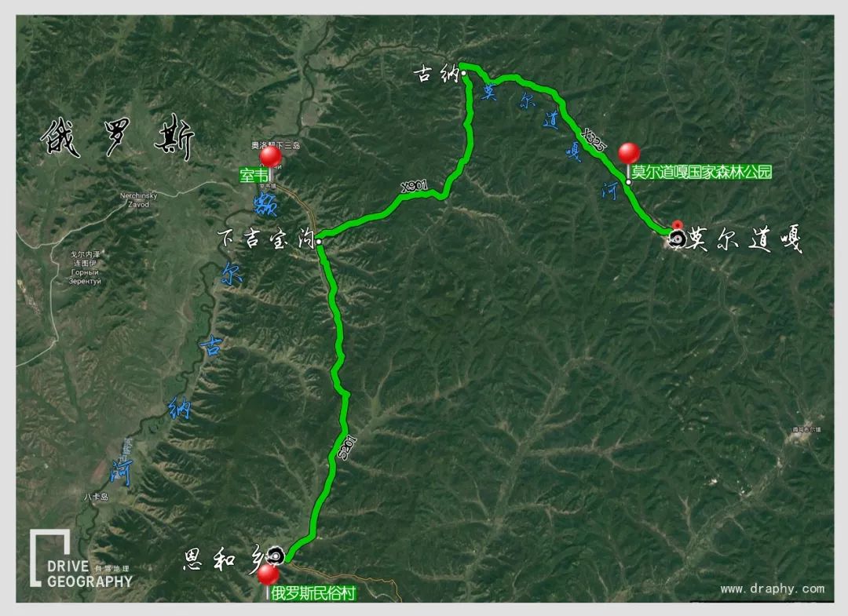848x616 pixels.
Task: Click the white waypoint dot at 下吉宝沟
Action: pyautogui.click(x=320, y=242)
